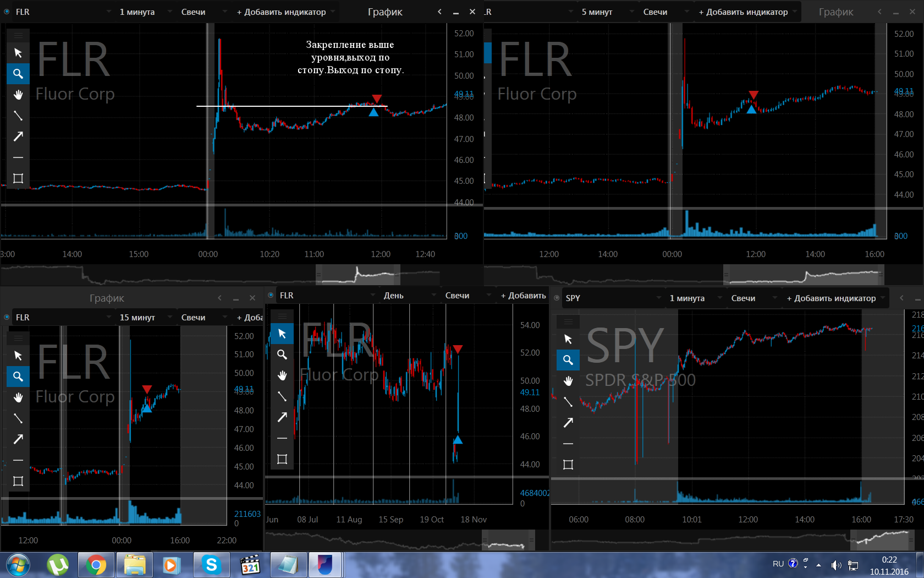924x578 pixels.
Task: Select hand pan tool in FLR 1-minute chart
Action: [18, 95]
